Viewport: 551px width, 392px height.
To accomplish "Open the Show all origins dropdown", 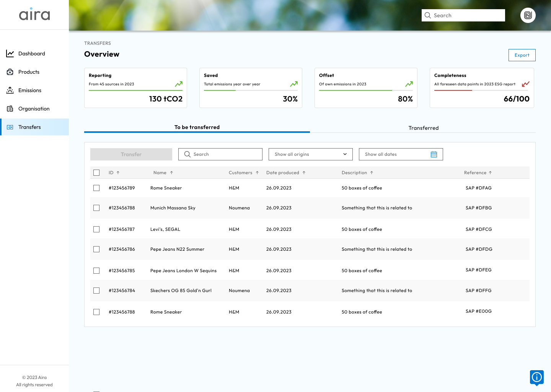I will [x=311, y=154].
